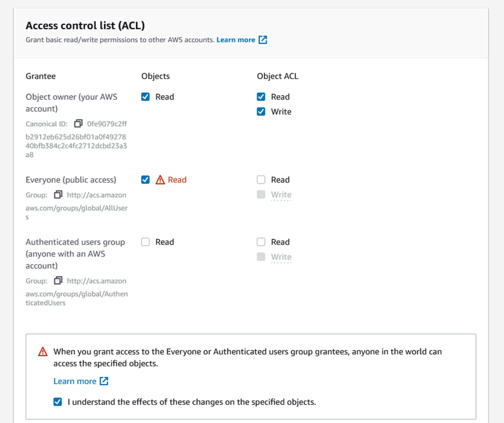This screenshot has width=504, height=423.
Task: Enable Authenticated users Object ACL Read
Action: [261, 242]
